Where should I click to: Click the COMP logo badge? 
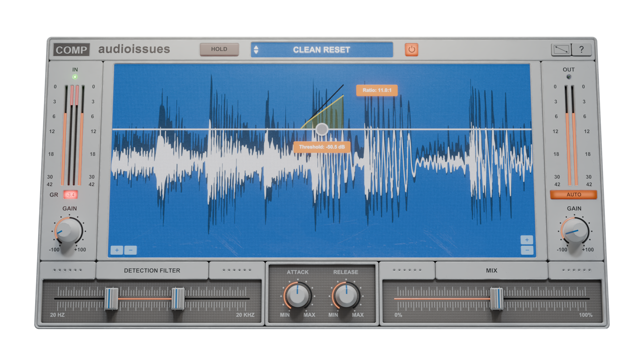pyautogui.click(x=71, y=50)
